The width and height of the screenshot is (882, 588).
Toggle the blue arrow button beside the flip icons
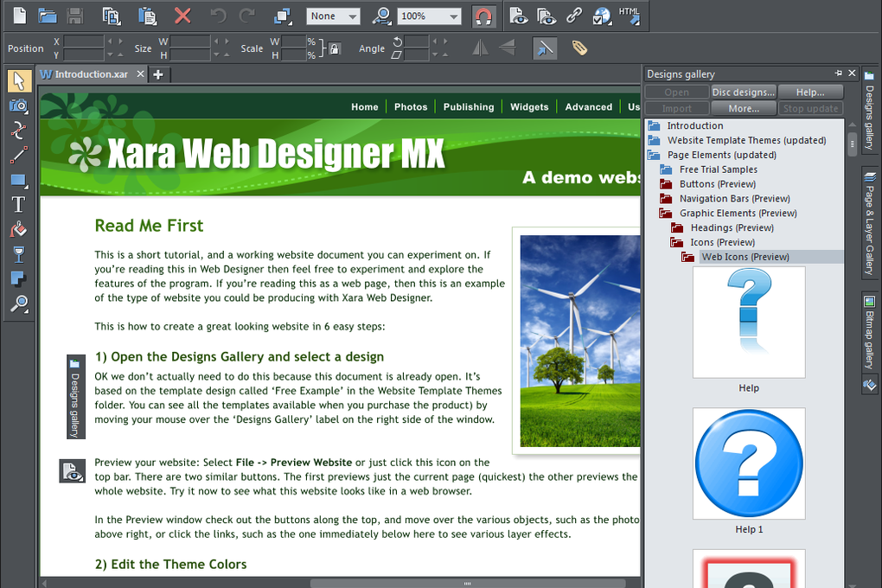click(x=545, y=48)
